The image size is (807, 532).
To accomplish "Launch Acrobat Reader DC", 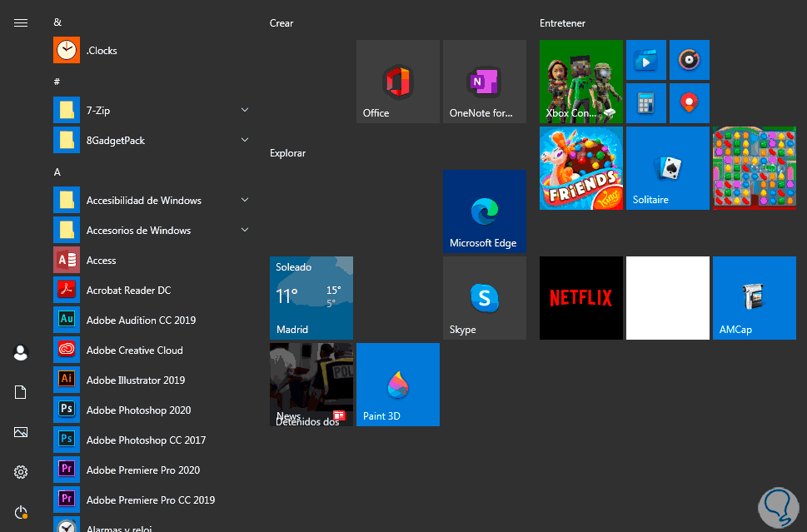I will coord(152,291).
